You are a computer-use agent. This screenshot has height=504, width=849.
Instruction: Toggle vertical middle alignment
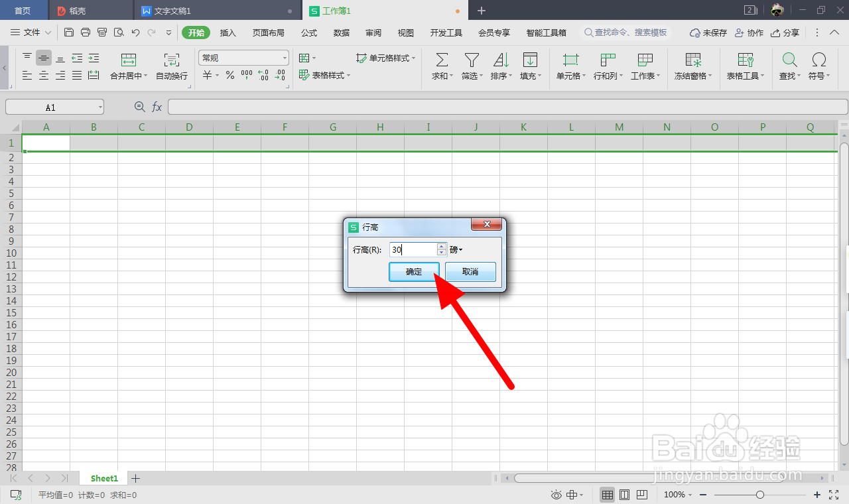44,58
